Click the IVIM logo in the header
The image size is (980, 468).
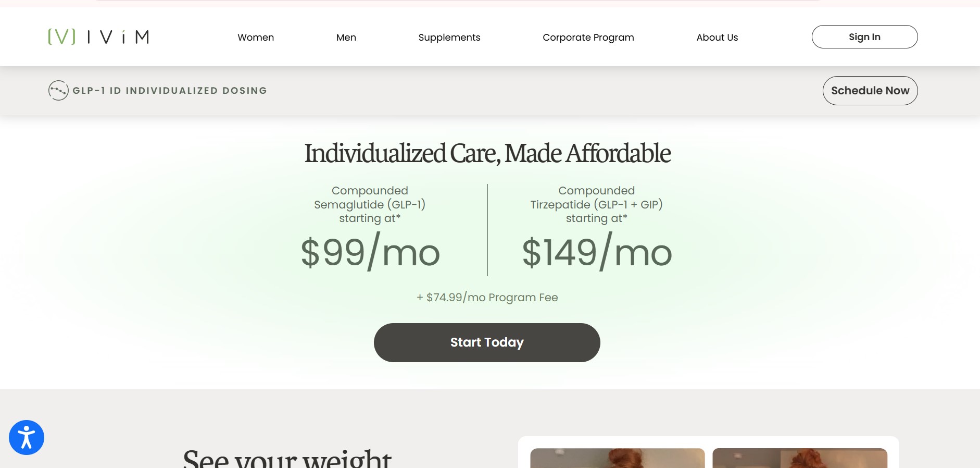point(98,37)
